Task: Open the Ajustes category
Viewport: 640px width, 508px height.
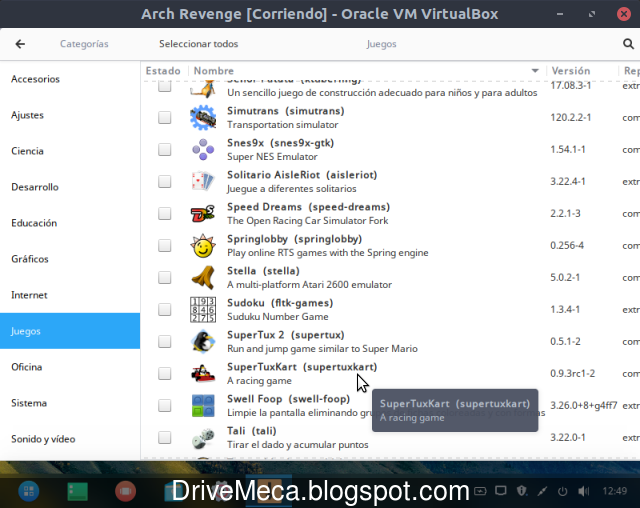Action: click(70, 115)
